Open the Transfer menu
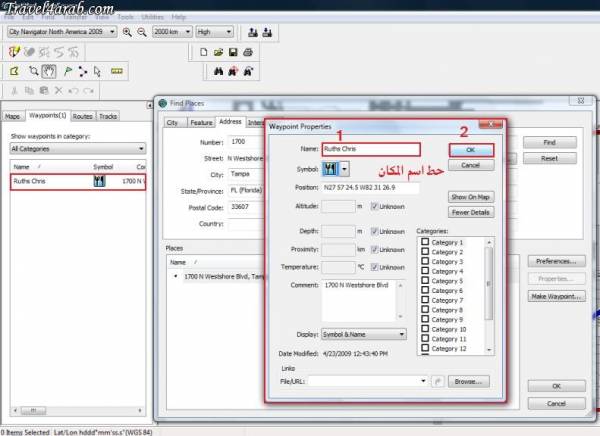 (x=75, y=17)
